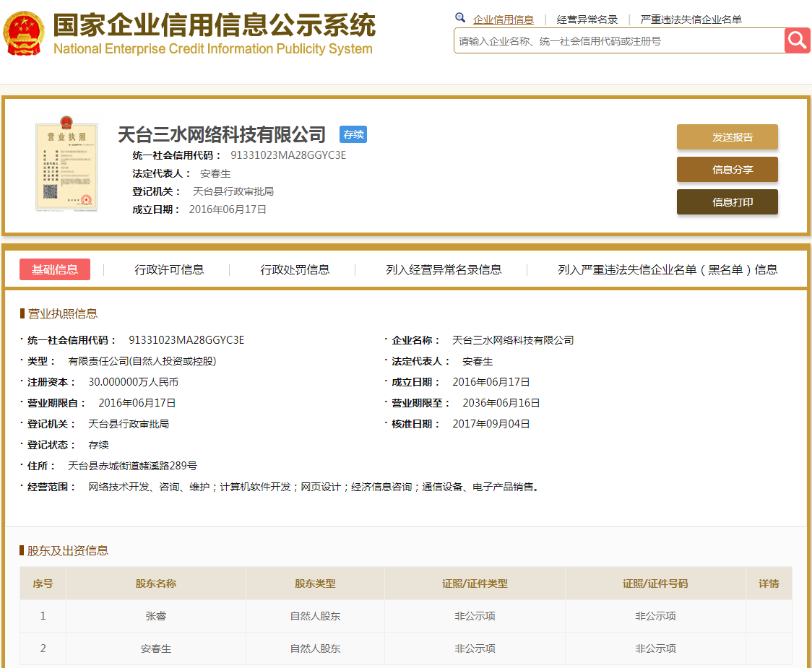Image resolution: width=812 pixels, height=668 pixels.
Task: Go to the 列入经营异常名录信息 tab
Action: (444, 269)
